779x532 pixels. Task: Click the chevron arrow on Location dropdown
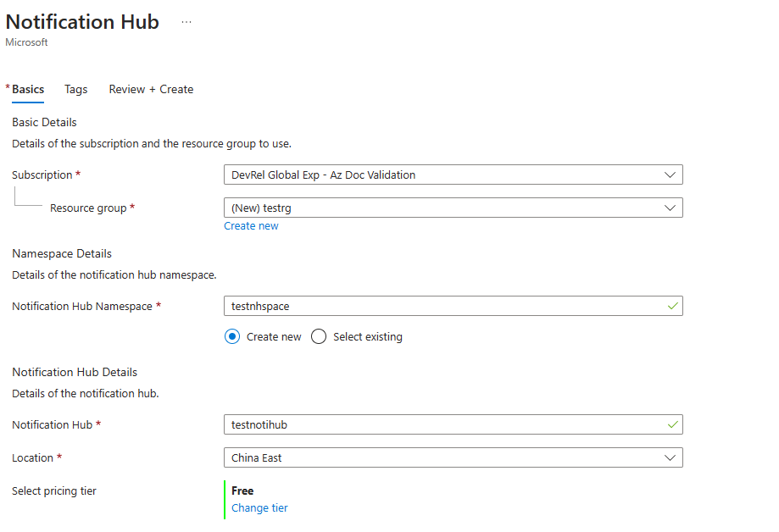coord(670,457)
